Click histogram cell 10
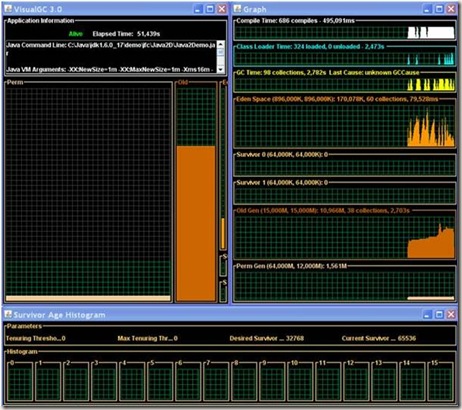The width and height of the screenshot is (462, 410). pos(300,381)
